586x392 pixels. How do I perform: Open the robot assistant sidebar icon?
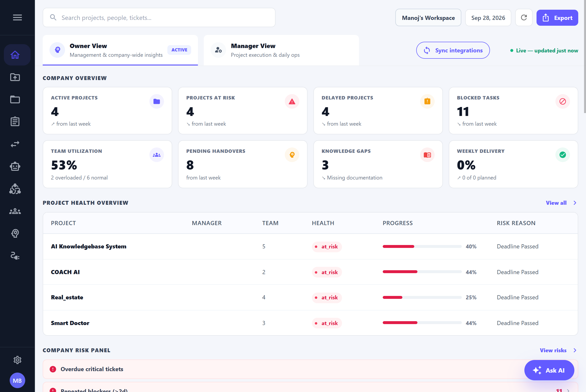(x=15, y=166)
